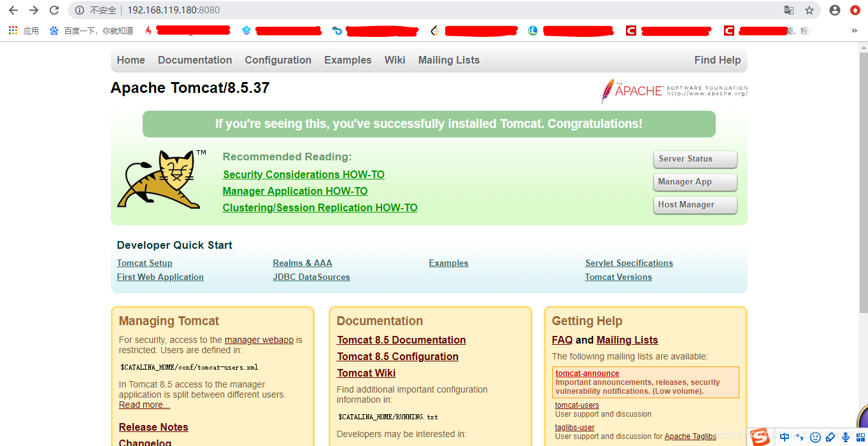Bookmark this page with the star icon
Viewport: 868px width, 446px height.
809,10
